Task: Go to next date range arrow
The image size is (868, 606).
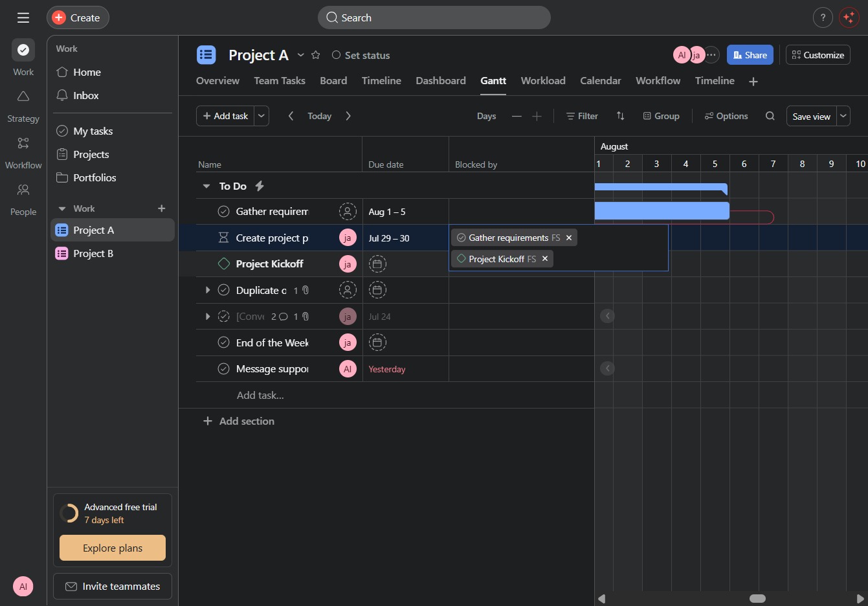Action: 348,116
